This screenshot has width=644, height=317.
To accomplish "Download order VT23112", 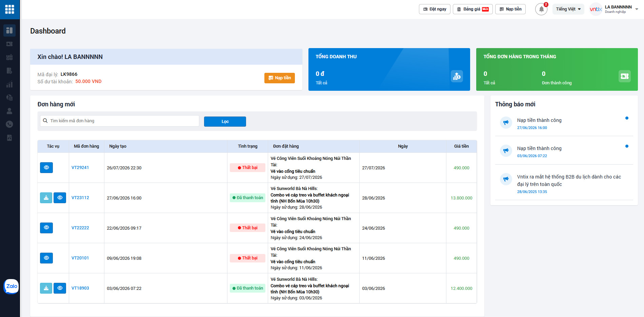I will [46, 198].
